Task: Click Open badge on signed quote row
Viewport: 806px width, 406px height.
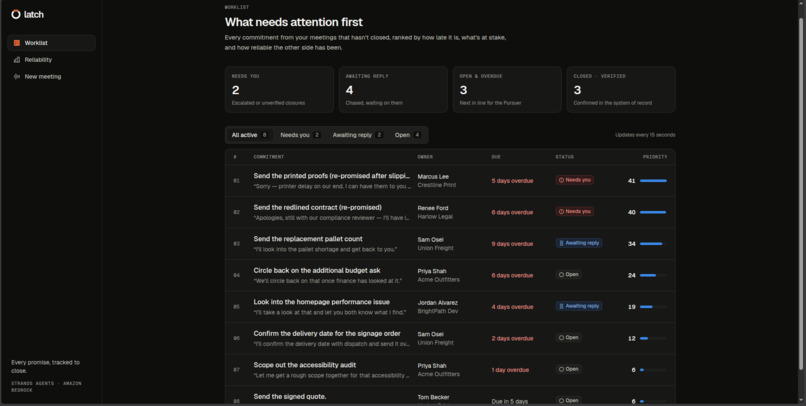Action: click(x=569, y=400)
